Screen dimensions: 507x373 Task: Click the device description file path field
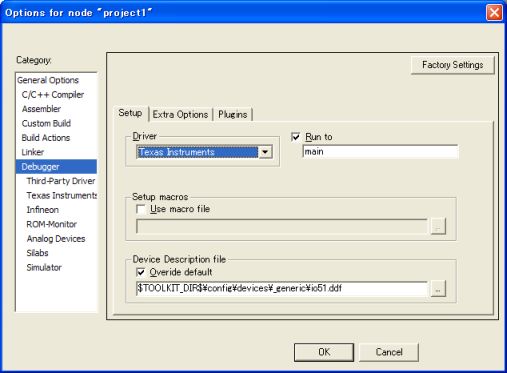point(282,288)
